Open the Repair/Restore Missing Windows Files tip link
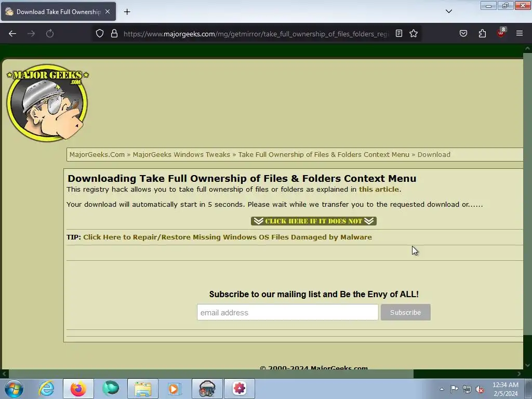The width and height of the screenshot is (532, 399). (x=228, y=237)
